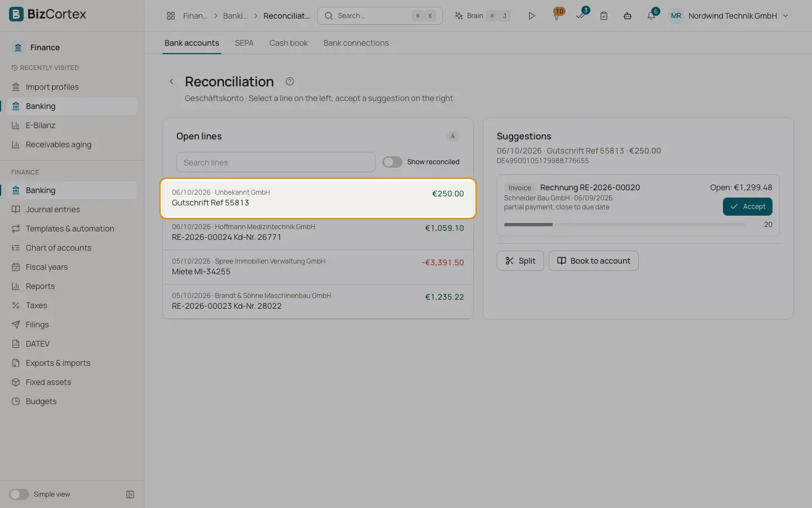Click the Banki... breadcrumb link
Image resolution: width=812 pixels, height=508 pixels.
[235, 16]
